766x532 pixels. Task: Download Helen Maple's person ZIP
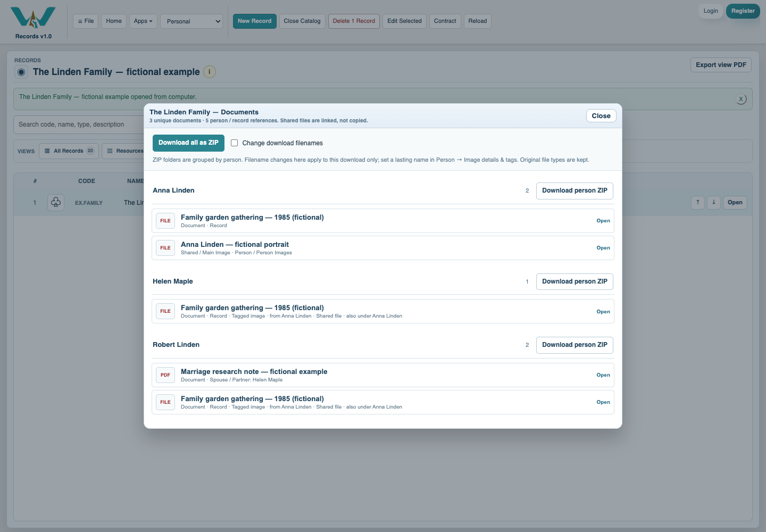tap(574, 281)
